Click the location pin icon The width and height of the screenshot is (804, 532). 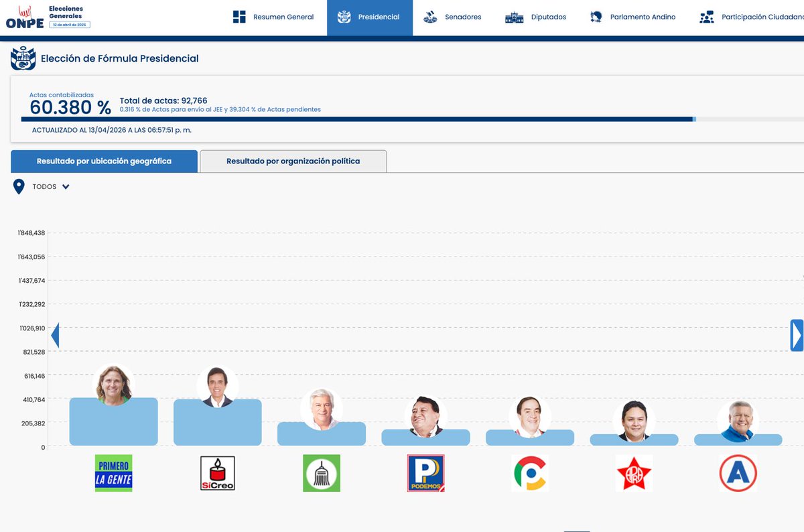19,187
